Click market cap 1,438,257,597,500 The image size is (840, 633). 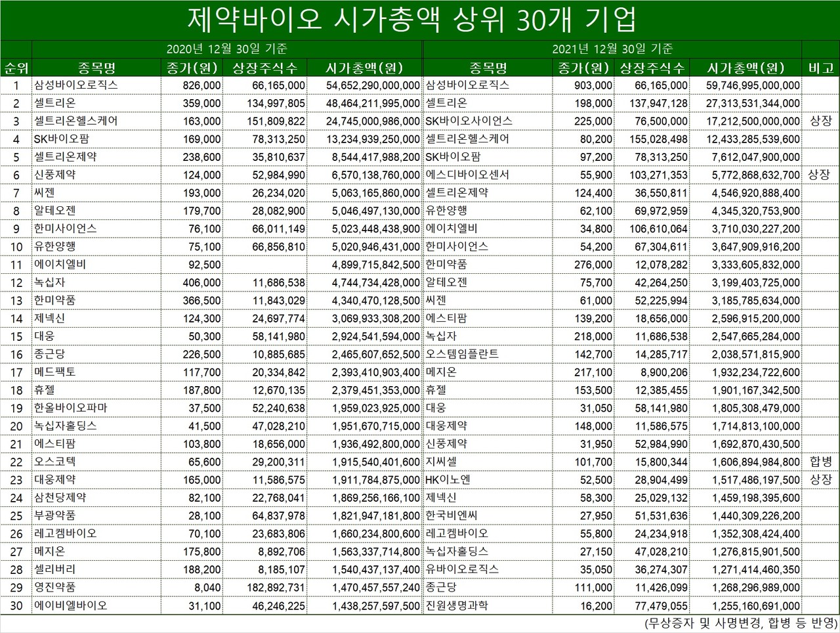pyautogui.click(x=376, y=605)
